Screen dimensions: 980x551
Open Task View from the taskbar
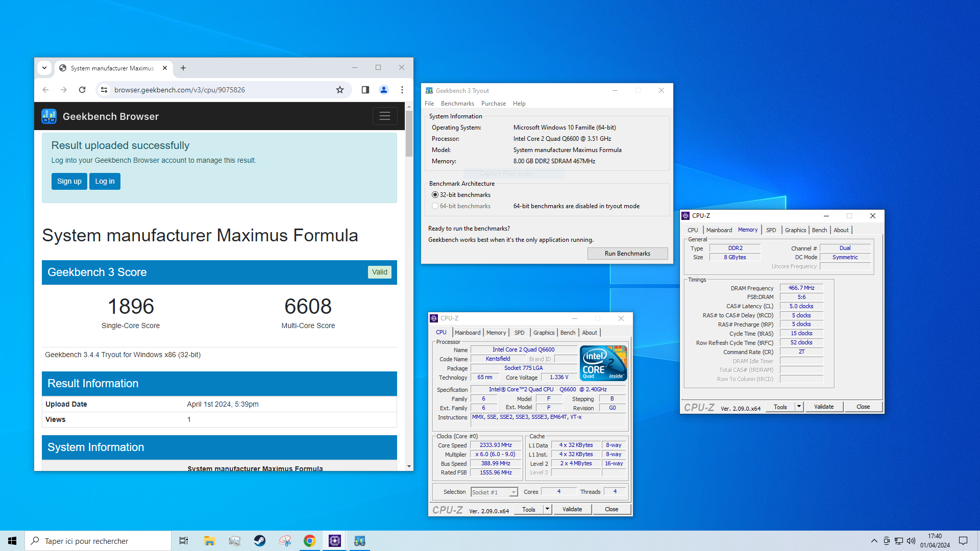(184, 541)
